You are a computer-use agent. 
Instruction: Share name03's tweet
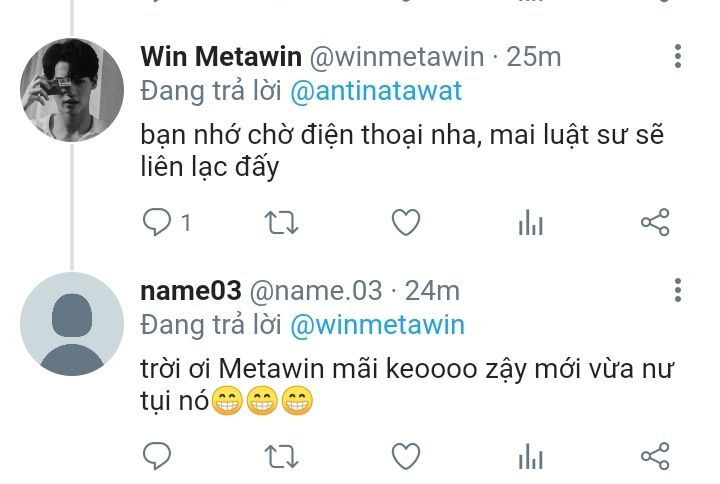[x=655, y=456]
